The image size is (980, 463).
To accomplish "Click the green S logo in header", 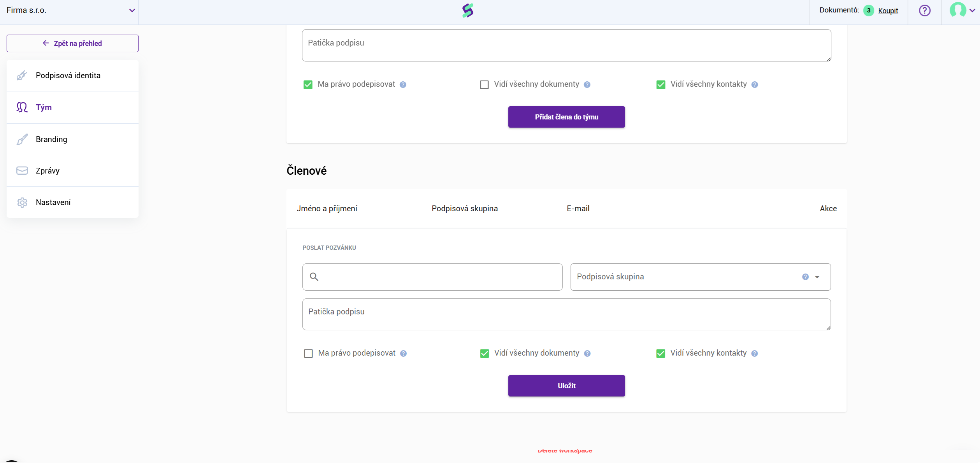I will [x=467, y=11].
